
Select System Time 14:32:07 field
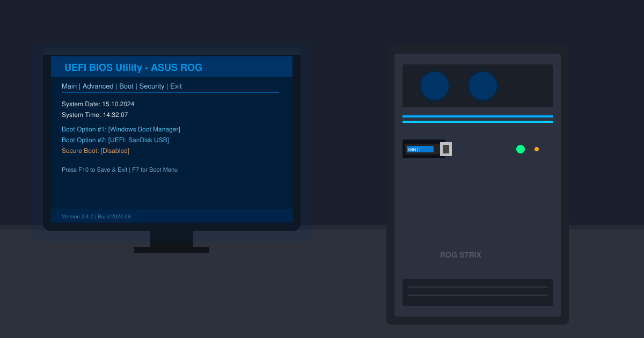[x=94, y=115]
